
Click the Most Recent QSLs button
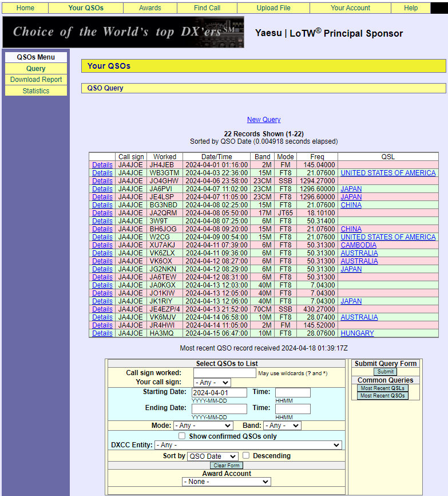(x=383, y=388)
